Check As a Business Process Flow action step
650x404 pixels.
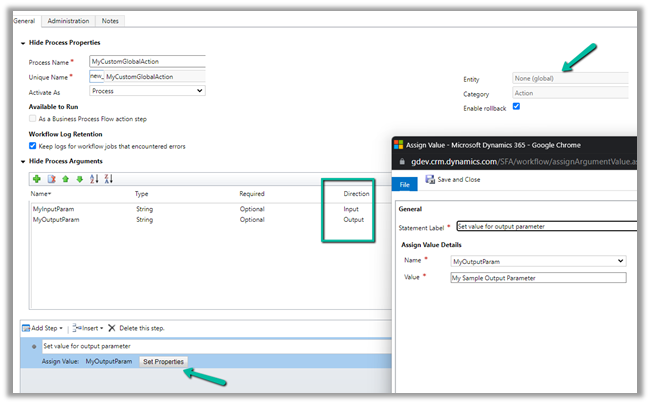pos(33,118)
